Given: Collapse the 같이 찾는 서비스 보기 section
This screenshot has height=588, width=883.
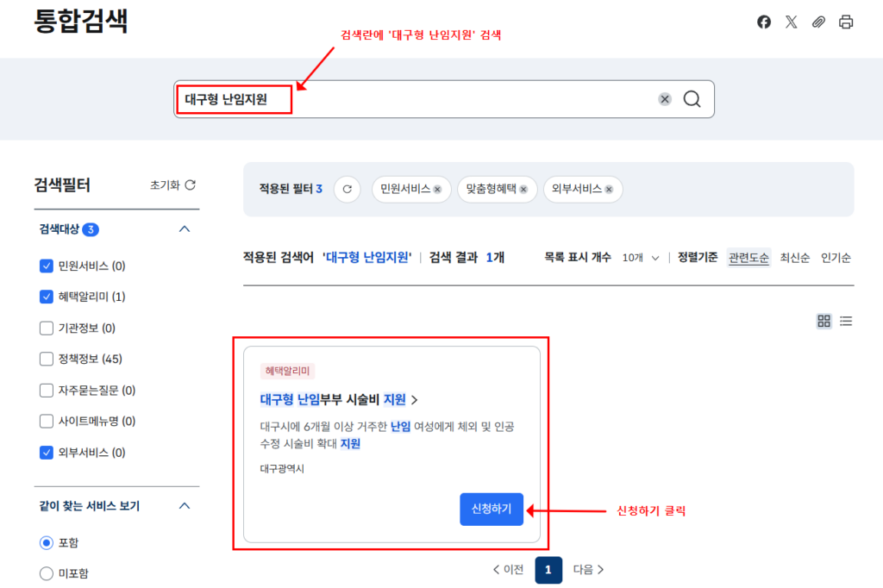Looking at the screenshot, I should pyautogui.click(x=183, y=507).
